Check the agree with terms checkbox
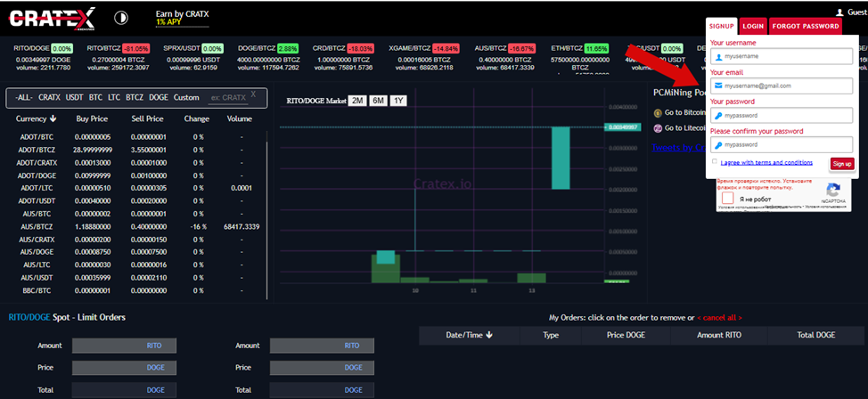 pos(715,162)
